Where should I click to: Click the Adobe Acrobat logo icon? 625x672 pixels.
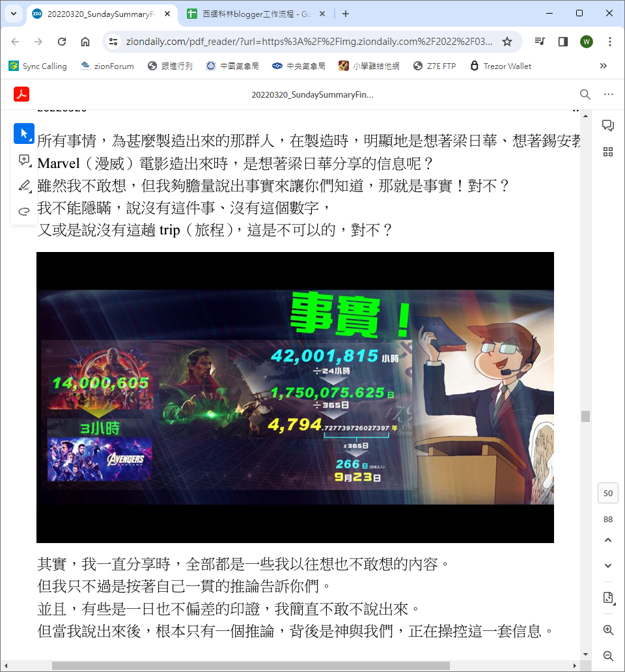pyautogui.click(x=21, y=94)
